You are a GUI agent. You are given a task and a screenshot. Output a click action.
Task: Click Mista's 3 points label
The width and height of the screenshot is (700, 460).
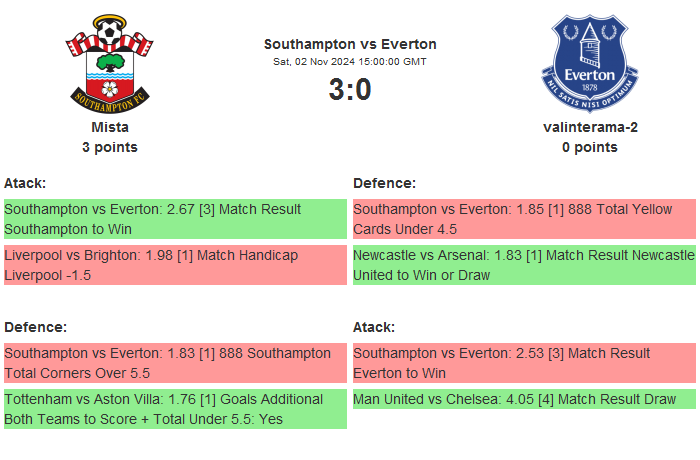[110, 147]
